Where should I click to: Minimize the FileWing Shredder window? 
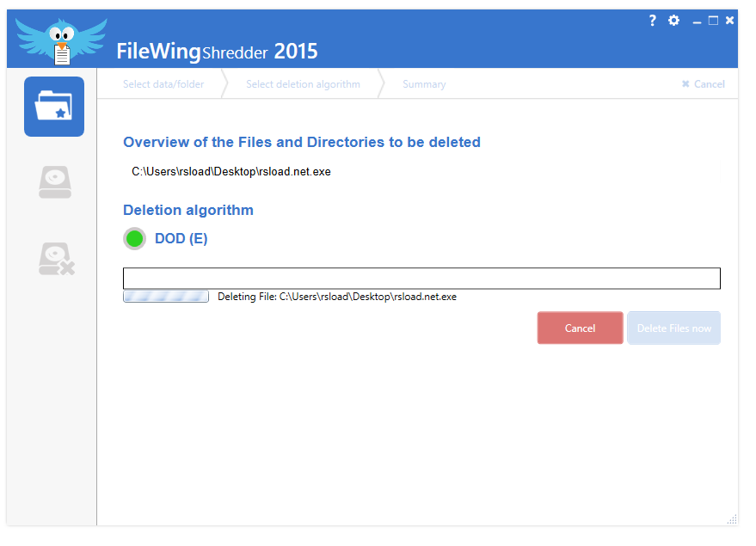697,21
